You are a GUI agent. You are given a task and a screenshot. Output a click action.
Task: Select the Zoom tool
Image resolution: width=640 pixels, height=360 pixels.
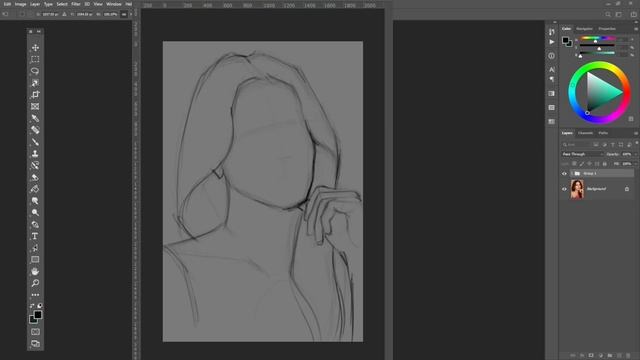[35, 283]
